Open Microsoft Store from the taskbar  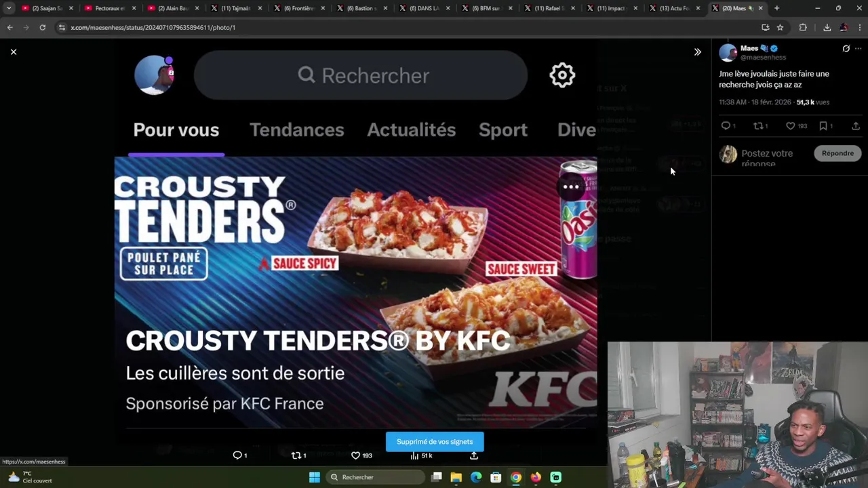pyautogui.click(x=496, y=477)
